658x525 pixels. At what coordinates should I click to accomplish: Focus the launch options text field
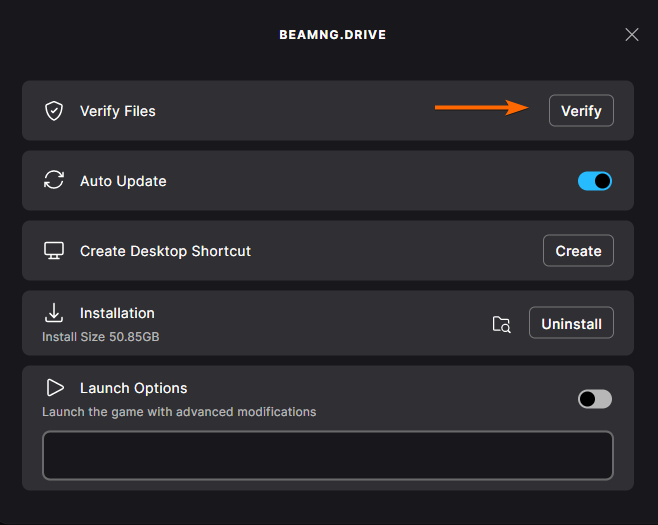coord(328,455)
